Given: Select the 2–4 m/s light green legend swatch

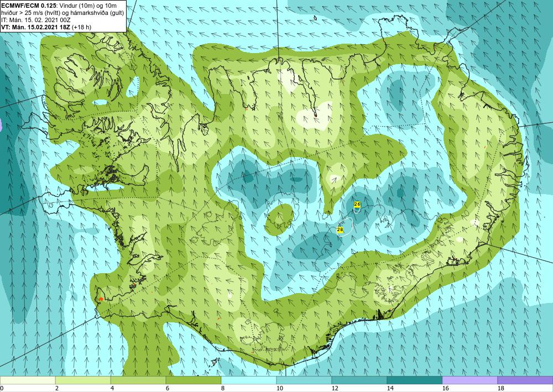Looking at the screenshot, I should pyautogui.click(x=83, y=380).
